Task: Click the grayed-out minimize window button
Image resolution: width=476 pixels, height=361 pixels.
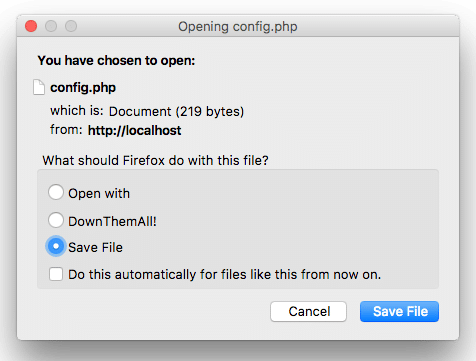Action: click(x=51, y=26)
